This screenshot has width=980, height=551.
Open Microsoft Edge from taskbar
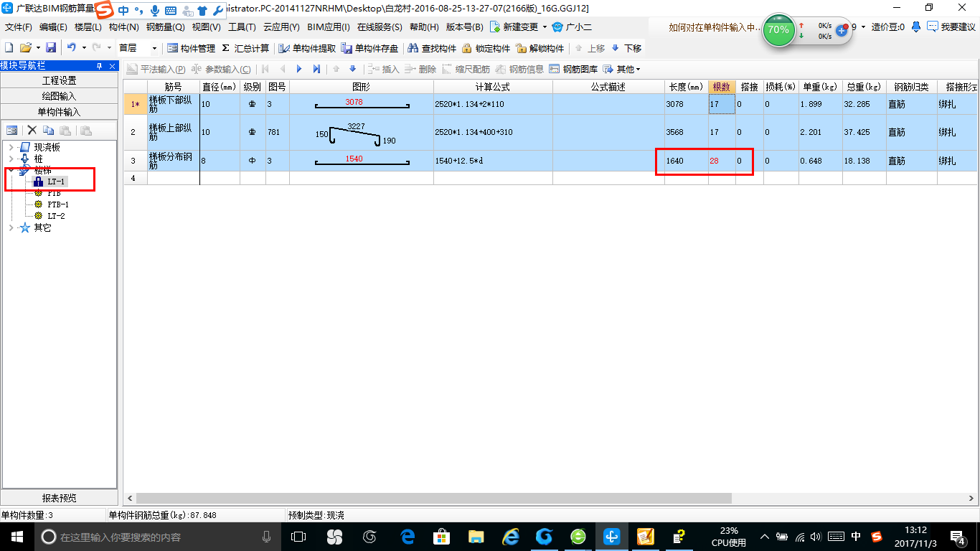point(408,537)
